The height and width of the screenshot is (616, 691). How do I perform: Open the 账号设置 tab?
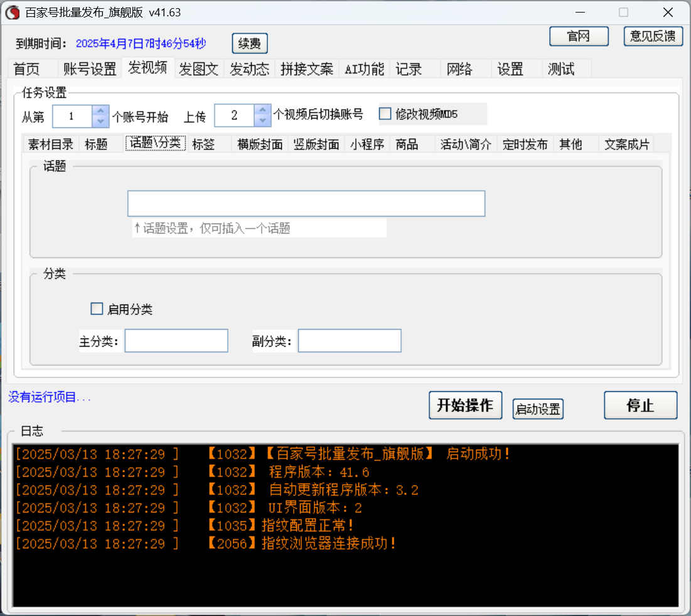pos(90,69)
